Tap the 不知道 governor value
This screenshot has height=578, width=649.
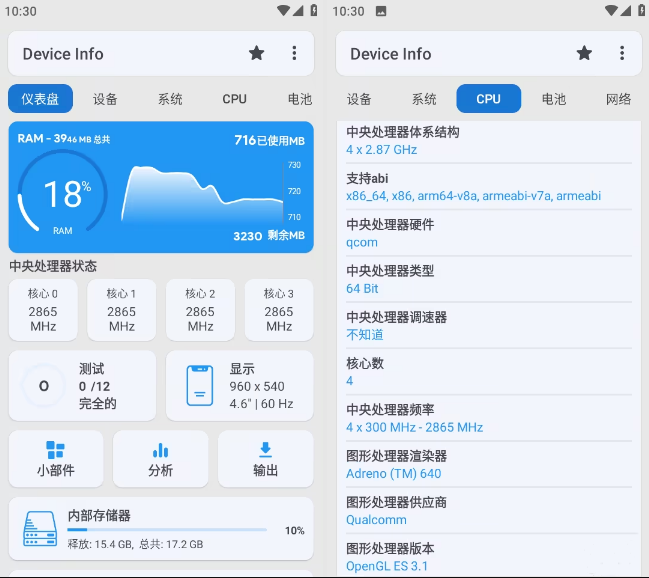(365, 335)
